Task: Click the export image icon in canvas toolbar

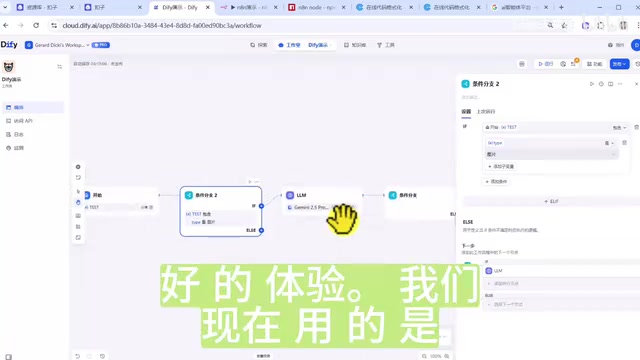Action: 78,216
